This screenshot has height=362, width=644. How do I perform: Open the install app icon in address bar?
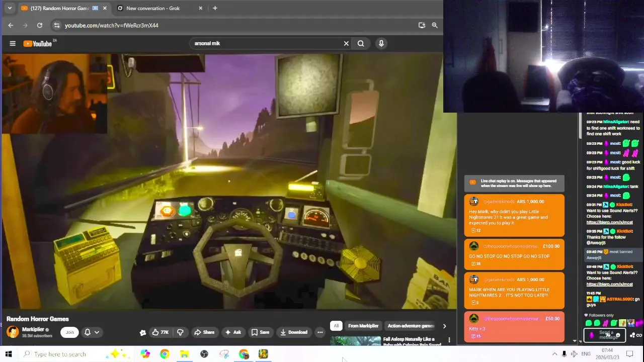click(422, 25)
